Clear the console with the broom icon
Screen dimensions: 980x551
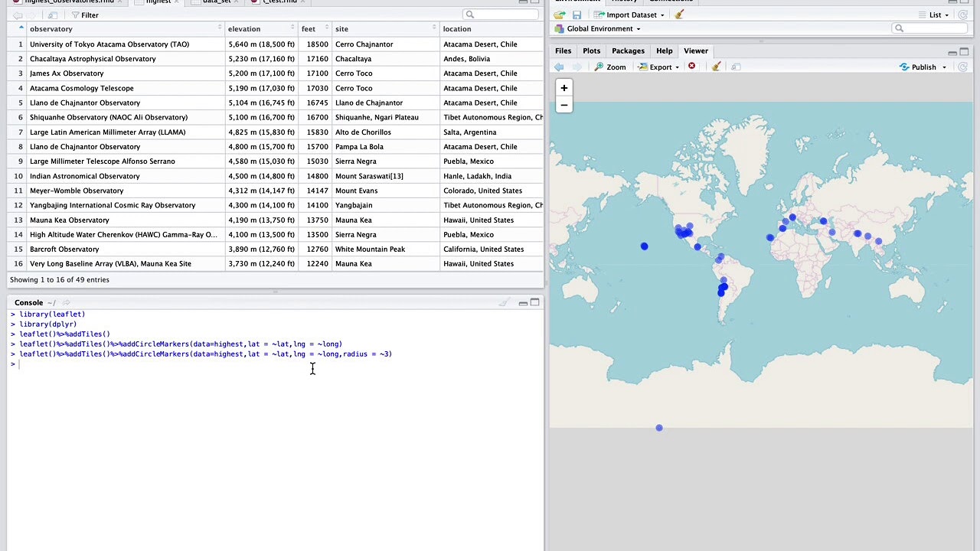pos(503,303)
